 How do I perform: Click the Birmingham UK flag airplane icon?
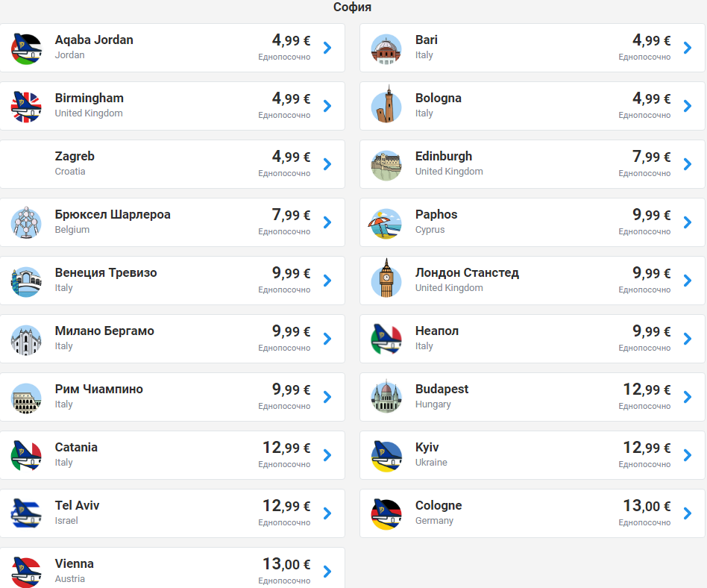[x=27, y=107]
